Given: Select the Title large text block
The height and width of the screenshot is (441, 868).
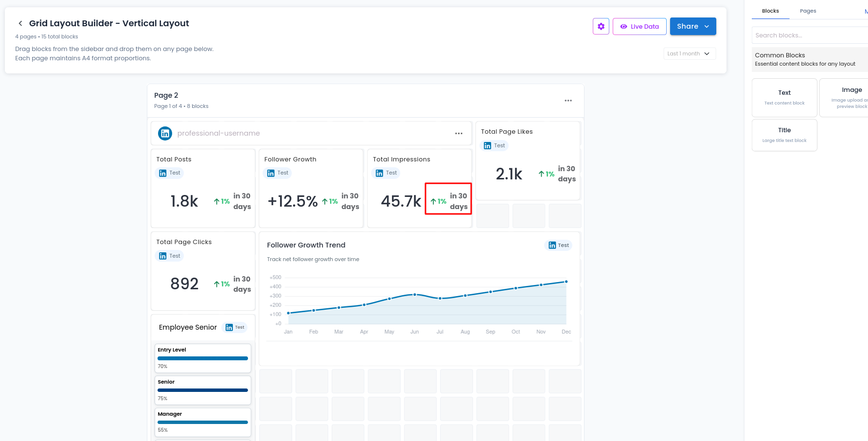Looking at the screenshot, I should point(784,135).
